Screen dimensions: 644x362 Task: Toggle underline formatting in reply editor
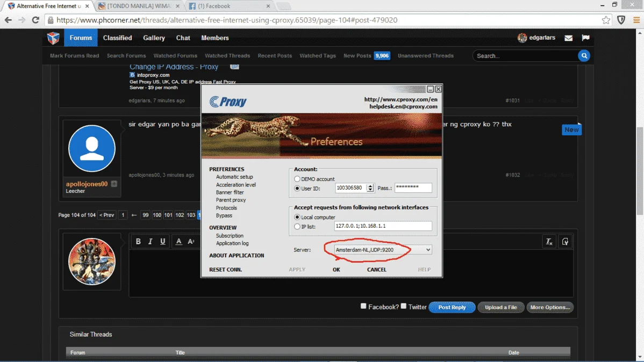click(x=163, y=241)
